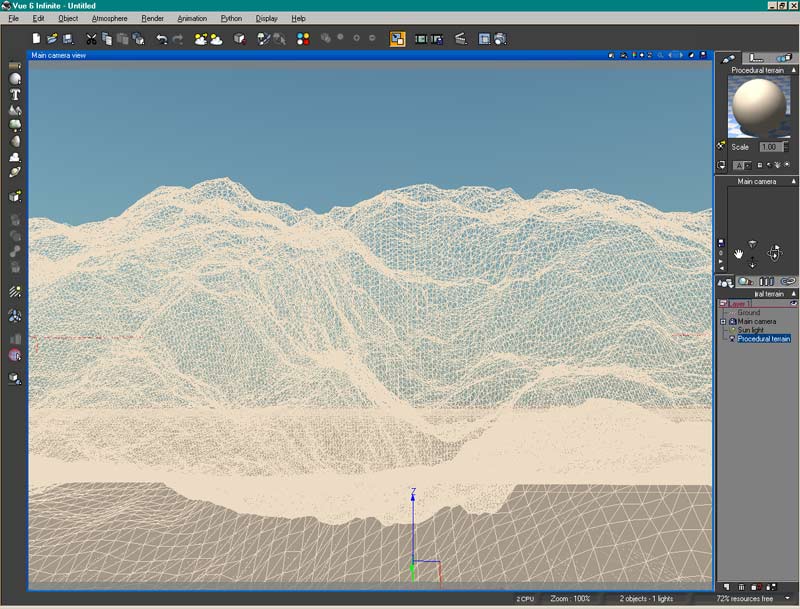This screenshot has height=609, width=800.
Task: Open the Atmosphere menu
Action: pyautogui.click(x=109, y=18)
